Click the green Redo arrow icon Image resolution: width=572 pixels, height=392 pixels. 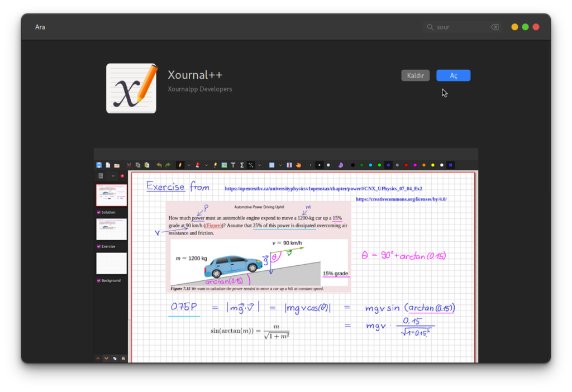click(168, 165)
